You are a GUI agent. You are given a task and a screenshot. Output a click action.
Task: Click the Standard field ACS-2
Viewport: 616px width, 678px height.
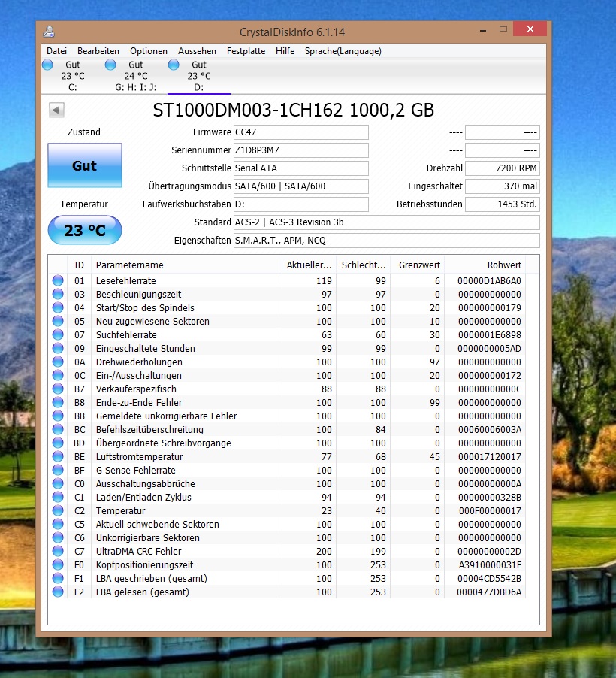tap(386, 222)
